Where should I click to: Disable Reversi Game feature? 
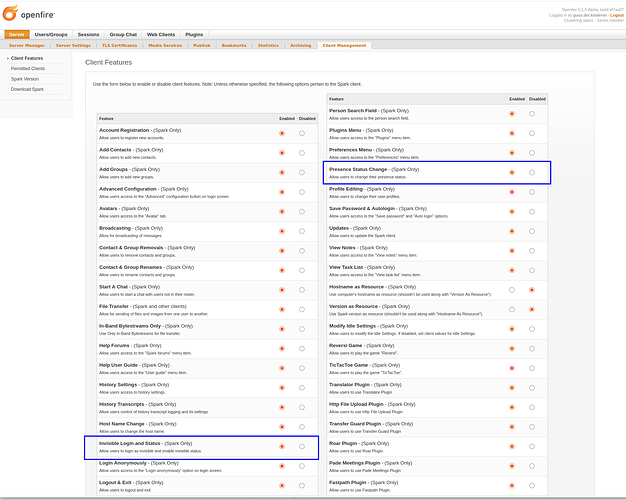point(532,349)
